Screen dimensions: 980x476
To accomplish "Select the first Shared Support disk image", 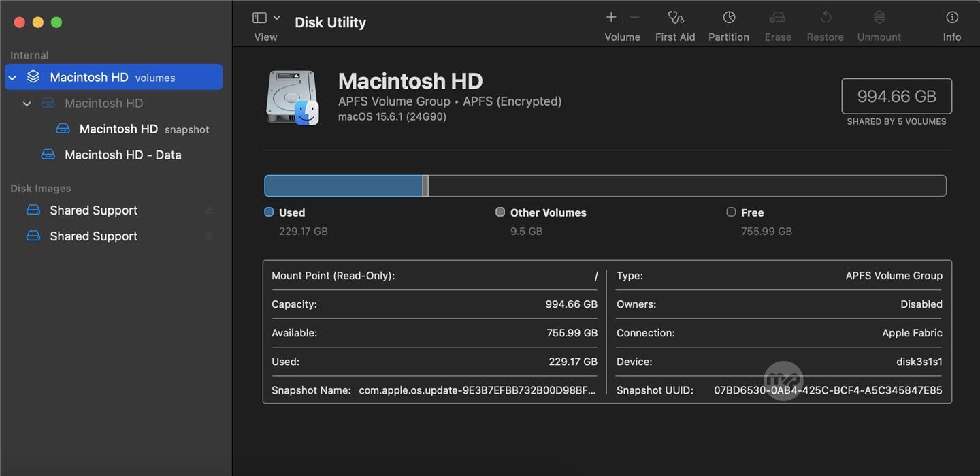I will click(114, 210).
